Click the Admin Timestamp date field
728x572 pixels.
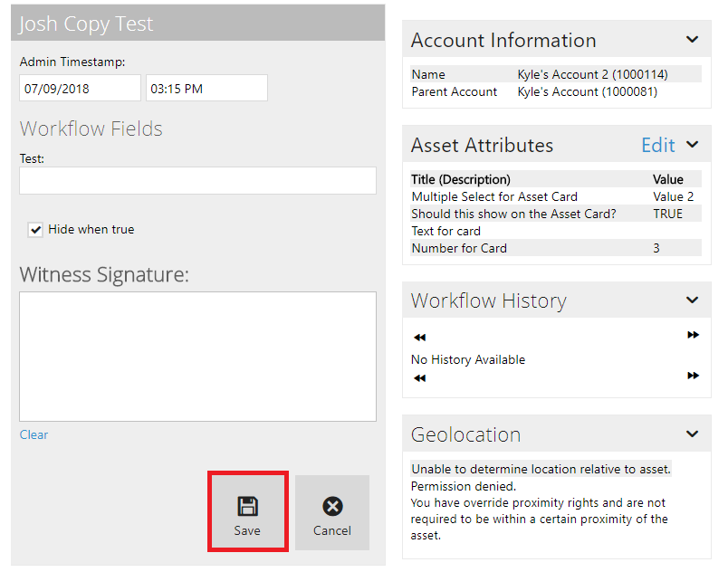[x=80, y=89]
